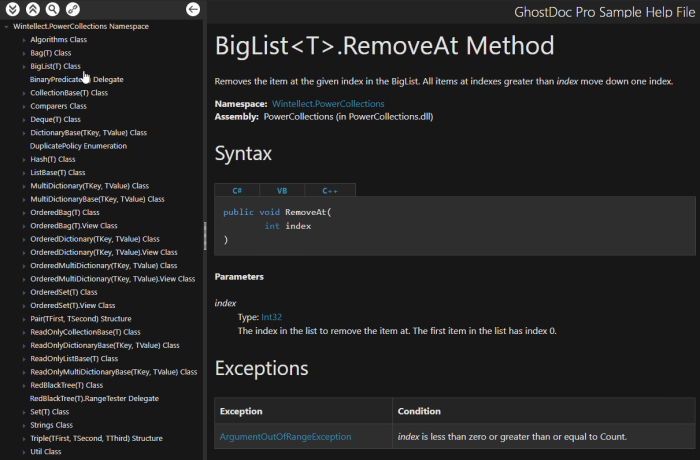Open the ArgumentOutOfRangeException link

(285, 437)
